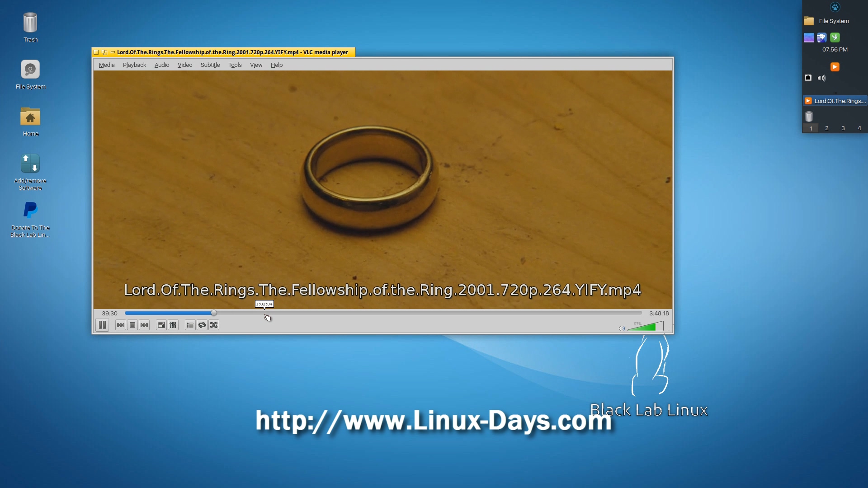Toggle total duration display 3:48:18
This screenshot has height=488, width=868.
pyautogui.click(x=659, y=313)
